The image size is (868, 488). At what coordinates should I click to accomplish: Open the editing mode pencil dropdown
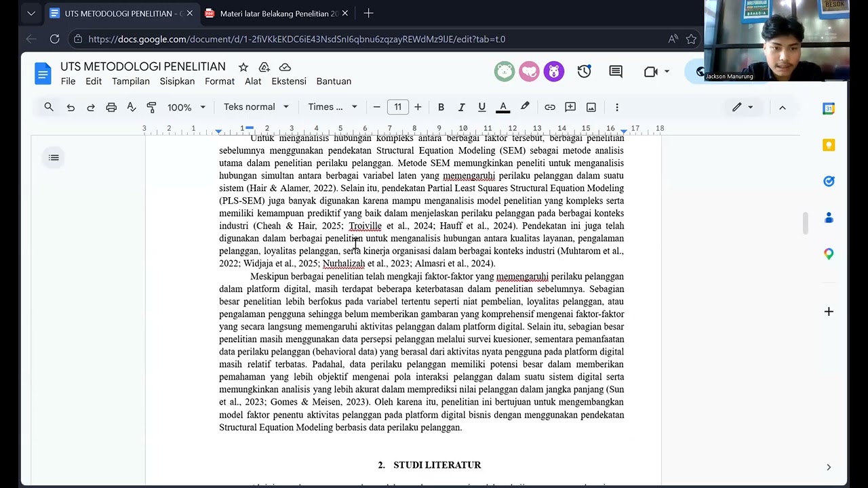pos(743,107)
